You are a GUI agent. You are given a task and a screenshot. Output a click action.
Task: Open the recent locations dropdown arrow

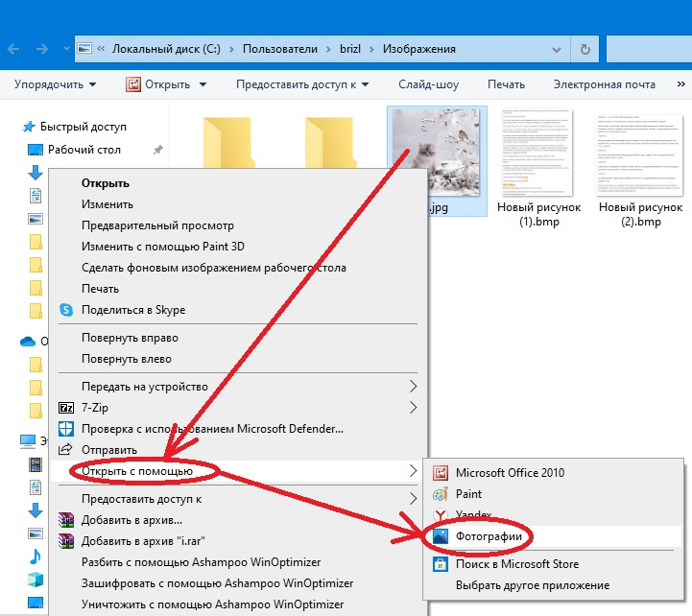tap(66, 49)
